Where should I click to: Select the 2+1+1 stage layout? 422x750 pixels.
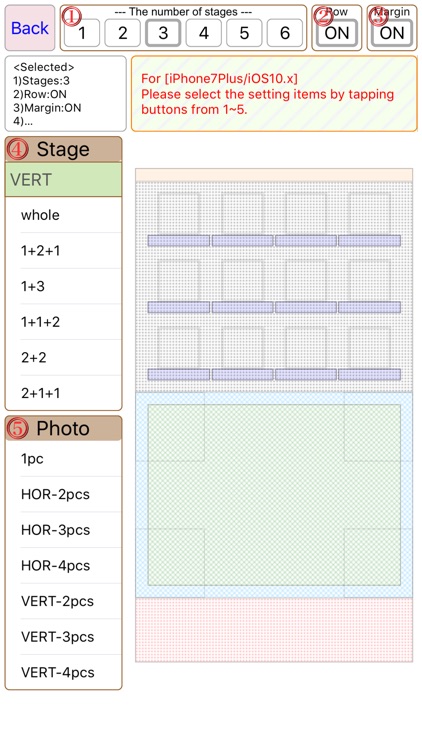(63, 393)
